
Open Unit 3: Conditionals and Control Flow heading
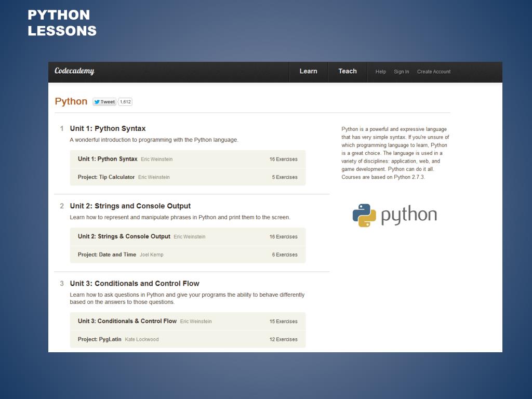coord(135,283)
